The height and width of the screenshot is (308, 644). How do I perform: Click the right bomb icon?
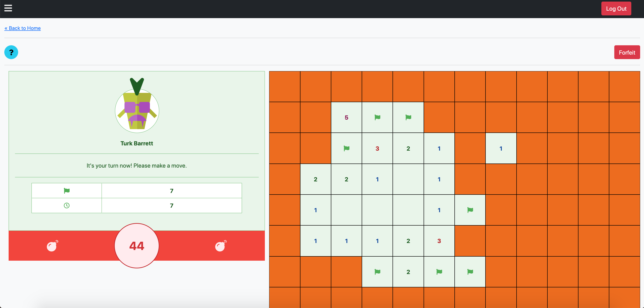(220, 246)
